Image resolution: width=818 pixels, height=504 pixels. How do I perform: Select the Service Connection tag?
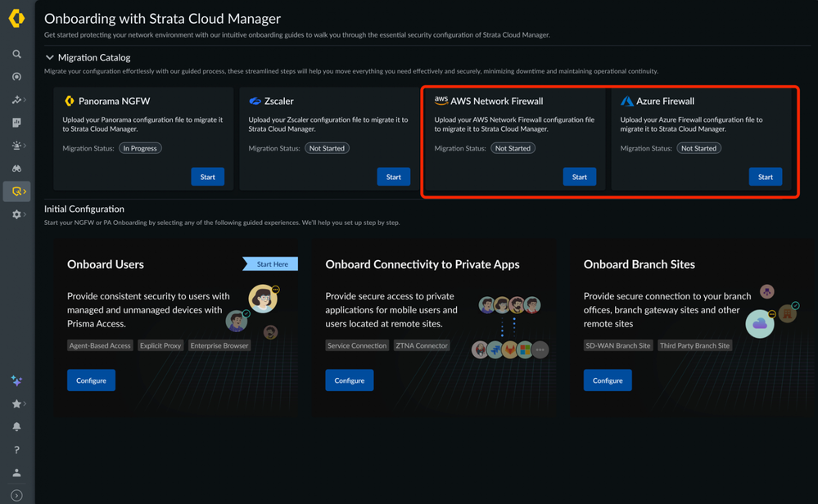(357, 345)
